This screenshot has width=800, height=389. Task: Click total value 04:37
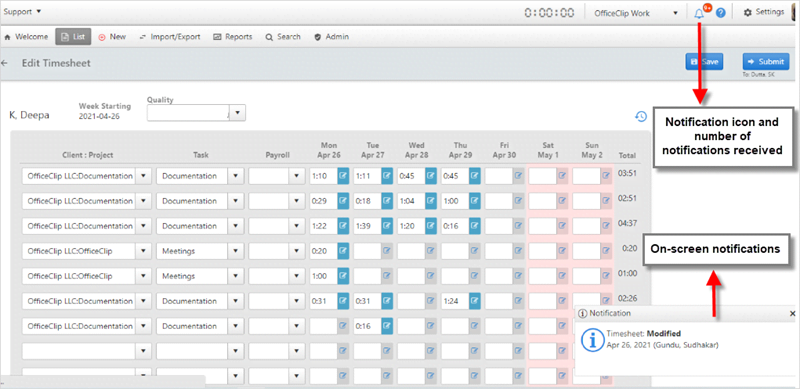627,223
